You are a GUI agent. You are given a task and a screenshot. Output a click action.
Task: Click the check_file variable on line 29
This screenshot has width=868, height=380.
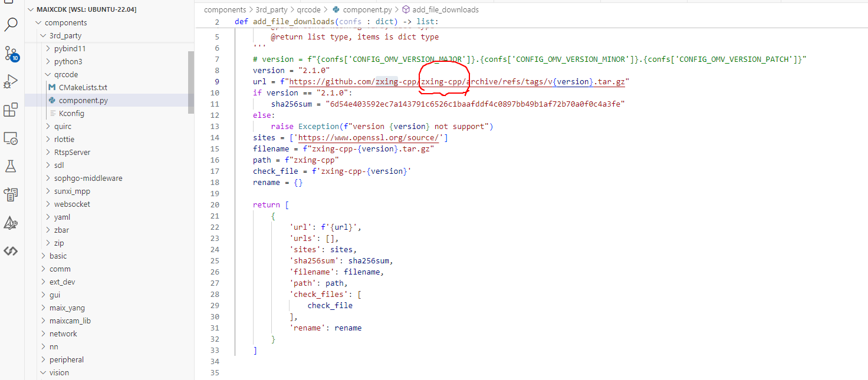(330, 305)
